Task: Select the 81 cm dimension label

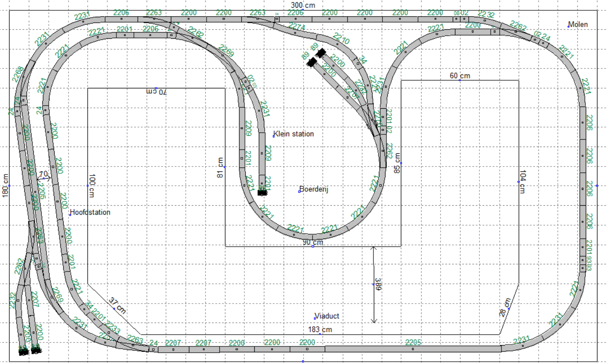Action: click(221, 167)
